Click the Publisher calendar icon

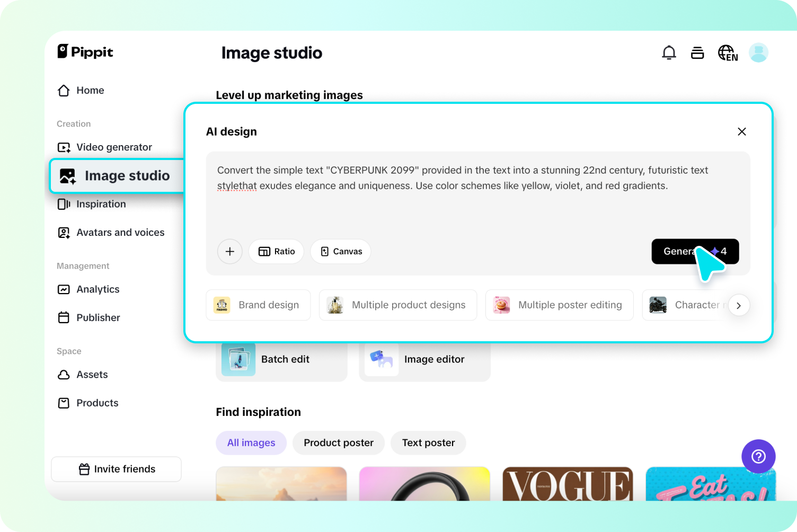point(64,317)
